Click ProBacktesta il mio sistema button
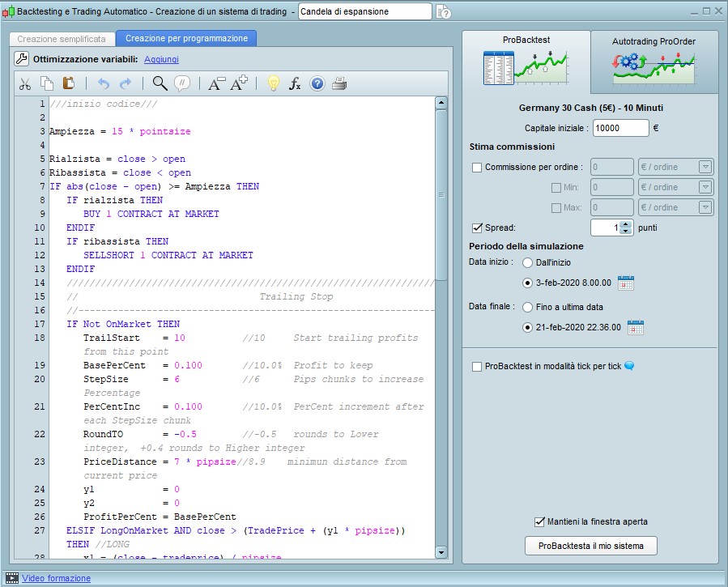Image resolution: width=728 pixels, height=587 pixels. (x=590, y=546)
